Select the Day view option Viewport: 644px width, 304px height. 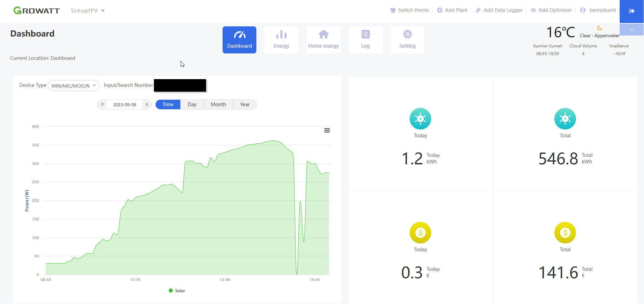point(192,104)
